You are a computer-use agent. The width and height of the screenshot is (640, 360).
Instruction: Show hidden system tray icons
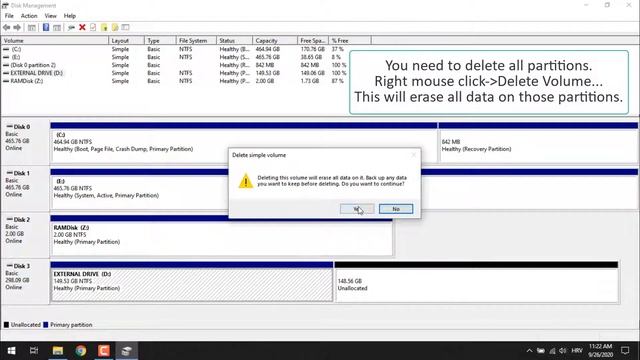coord(529,351)
